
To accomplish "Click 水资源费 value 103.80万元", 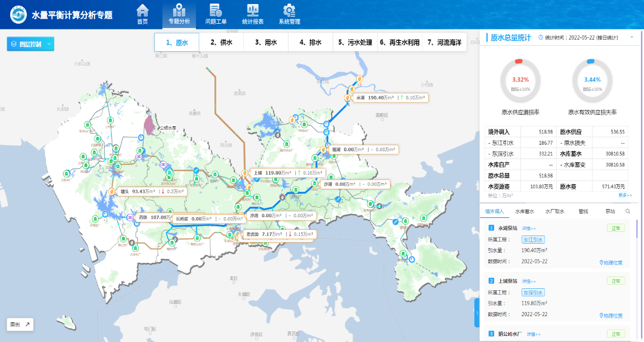I will (x=541, y=187).
